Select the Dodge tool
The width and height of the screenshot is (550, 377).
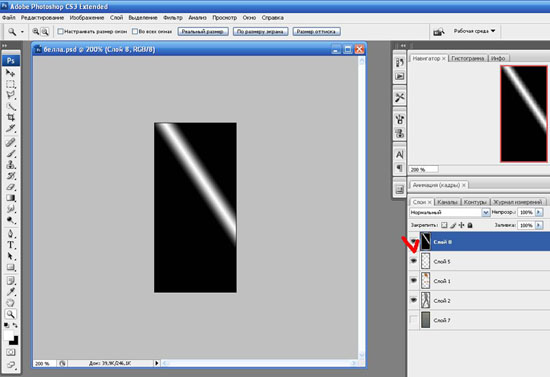coord(11,220)
